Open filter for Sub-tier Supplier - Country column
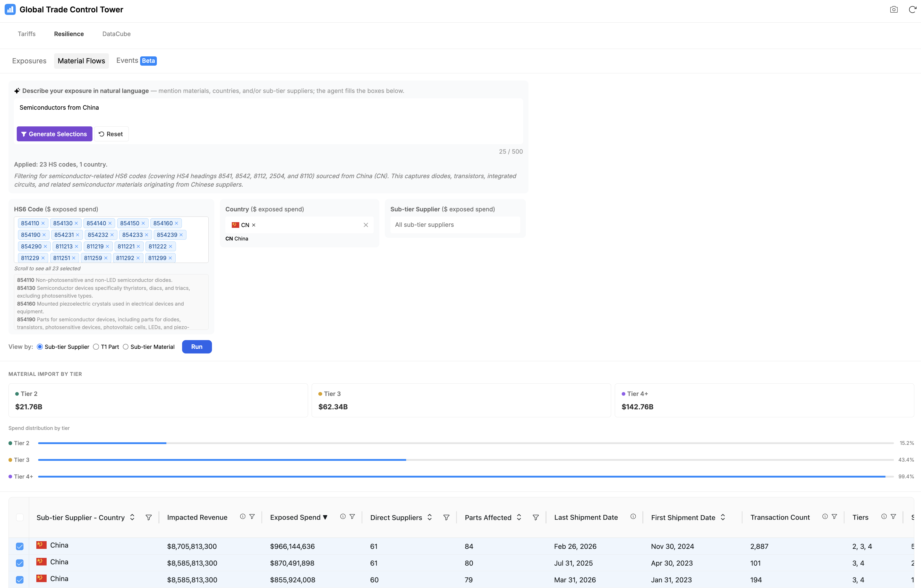The height and width of the screenshot is (588, 921). tap(149, 517)
